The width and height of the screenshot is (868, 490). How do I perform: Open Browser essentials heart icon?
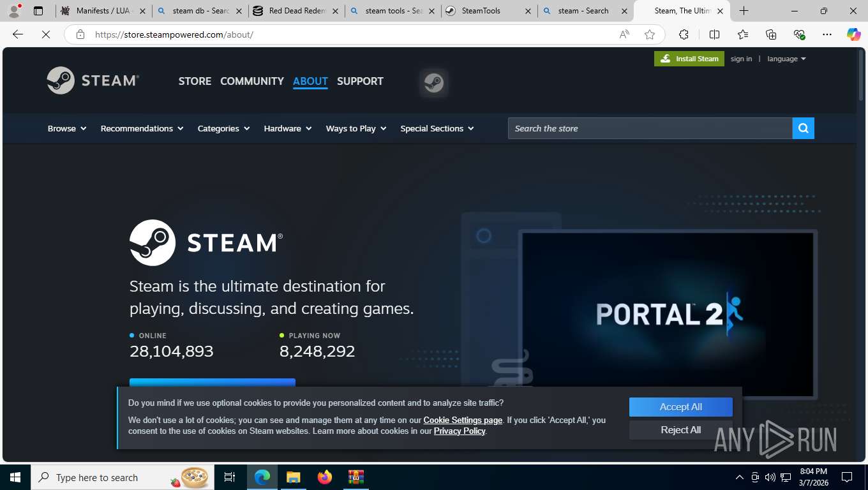pos(799,34)
